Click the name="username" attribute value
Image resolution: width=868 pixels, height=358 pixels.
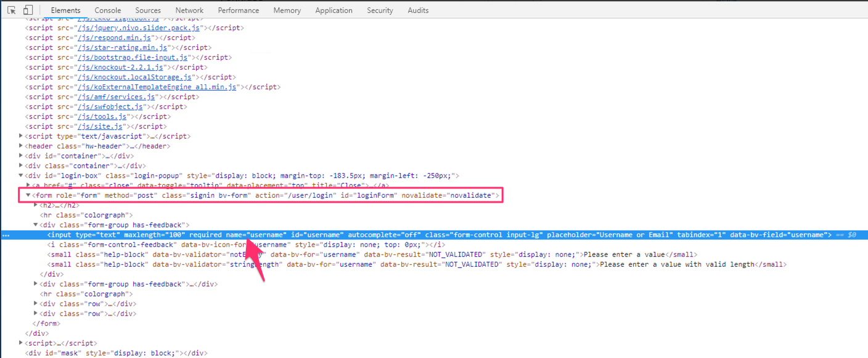[266, 235]
